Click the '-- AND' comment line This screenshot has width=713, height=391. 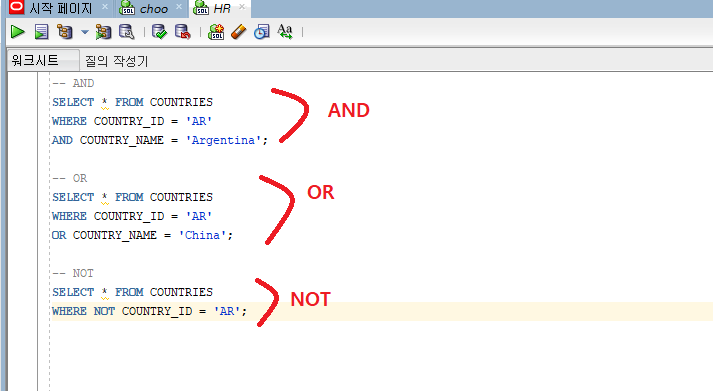click(73, 83)
